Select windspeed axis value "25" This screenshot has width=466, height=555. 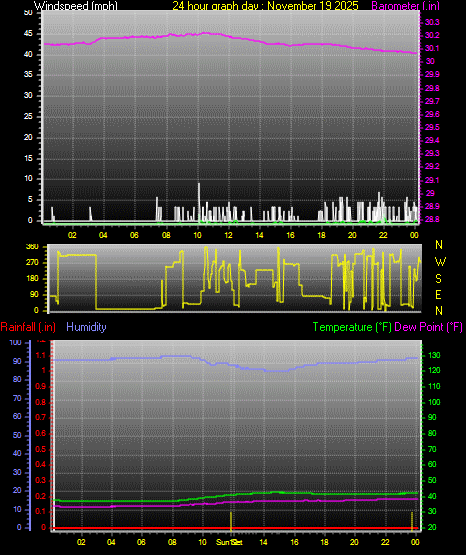[28, 116]
